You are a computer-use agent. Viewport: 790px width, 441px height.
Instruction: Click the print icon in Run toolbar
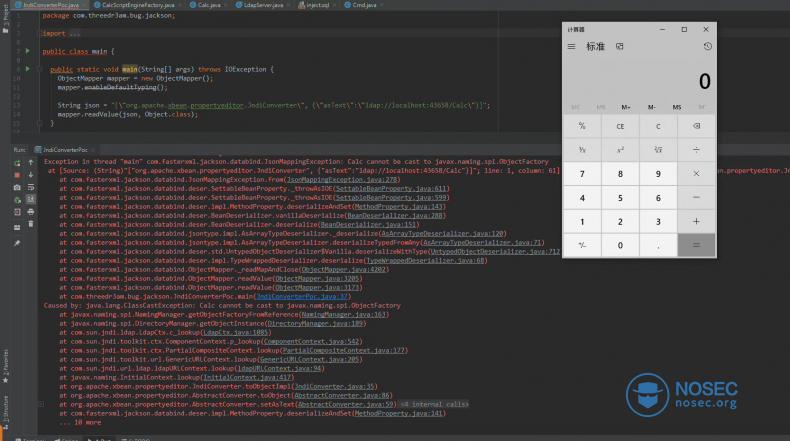click(31, 212)
